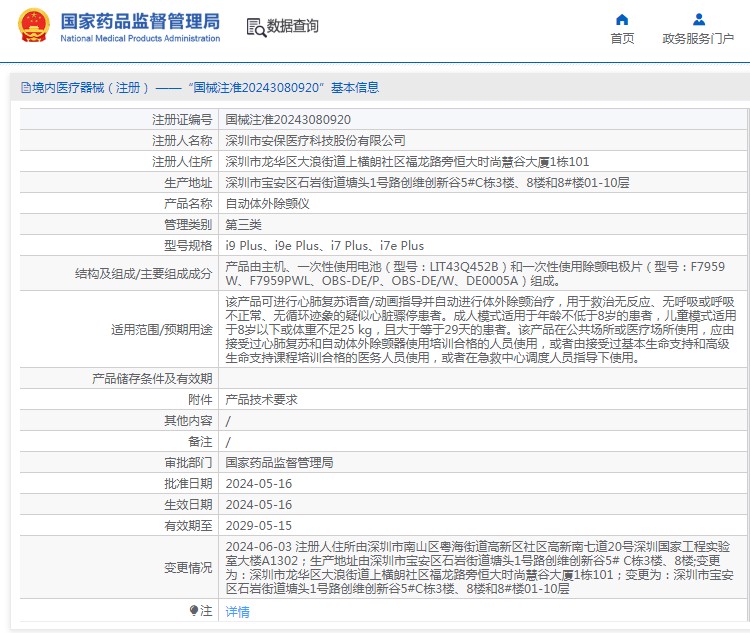Click the 数据查询 magnifier document icon
Image resolution: width=750 pixels, height=633 pixels.
click(255, 27)
